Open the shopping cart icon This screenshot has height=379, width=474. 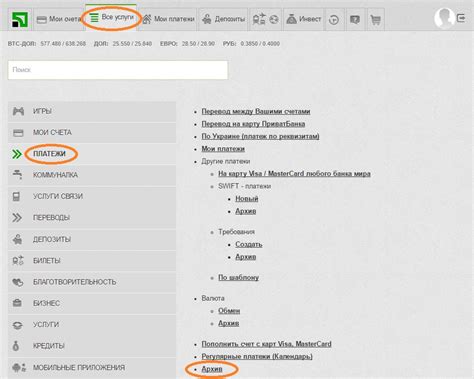(376, 20)
